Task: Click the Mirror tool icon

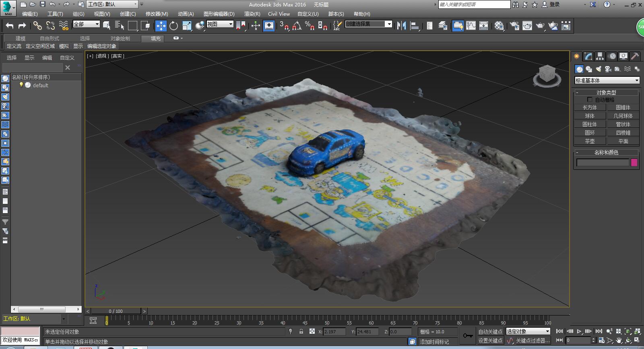Action: [401, 26]
